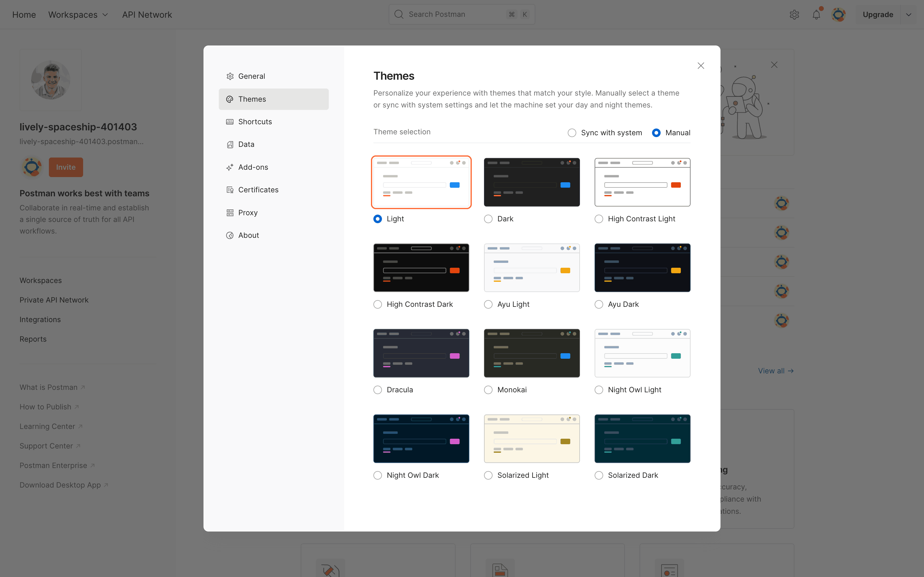
Task: Expand the Workspaces dropdown
Action: (x=78, y=15)
